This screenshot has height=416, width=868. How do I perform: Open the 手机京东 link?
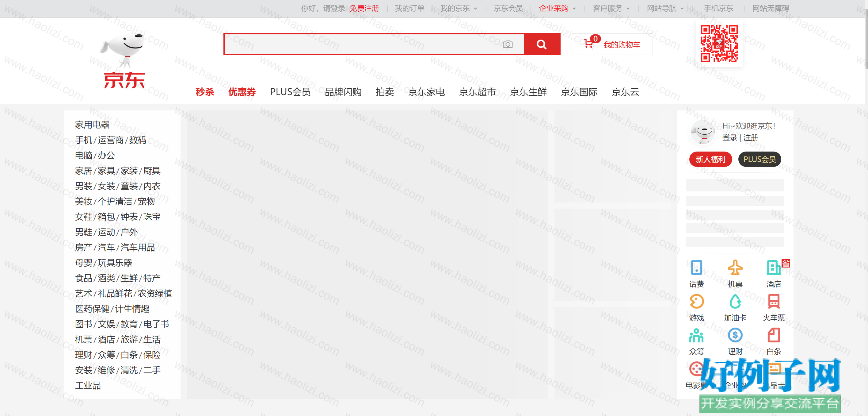click(x=718, y=8)
